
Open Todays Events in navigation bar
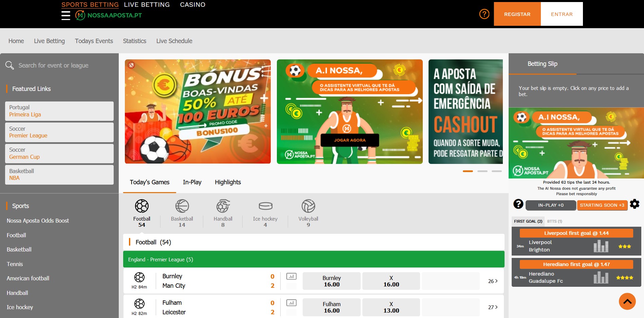point(94,41)
